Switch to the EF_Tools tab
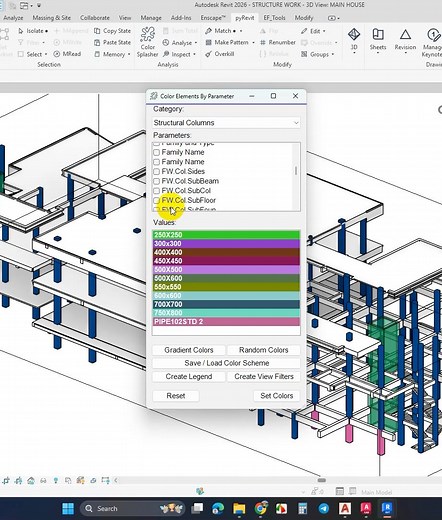The width and height of the screenshot is (442, 520). tap(274, 18)
